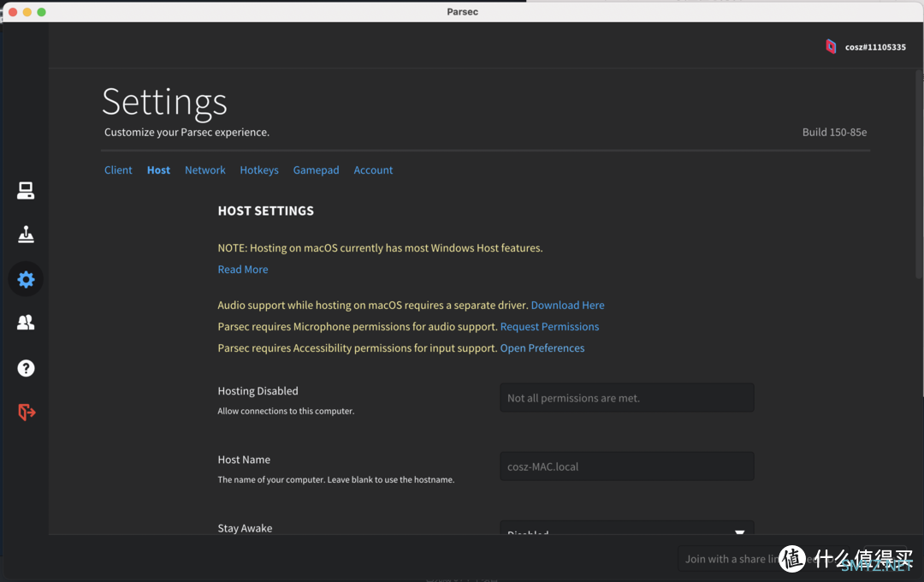This screenshot has width=924, height=582.
Task: Open the cosz#11105335 account name
Action: 875,47
